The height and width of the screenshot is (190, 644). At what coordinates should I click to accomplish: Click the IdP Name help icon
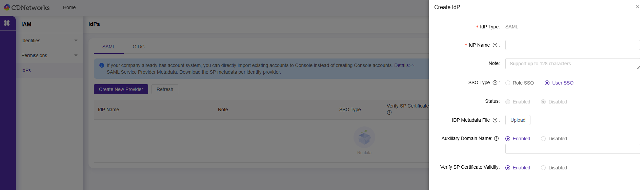pos(495,45)
